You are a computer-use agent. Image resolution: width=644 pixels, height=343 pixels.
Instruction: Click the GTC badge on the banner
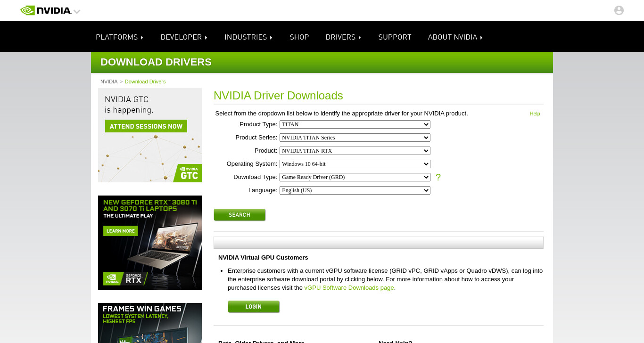point(188,173)
